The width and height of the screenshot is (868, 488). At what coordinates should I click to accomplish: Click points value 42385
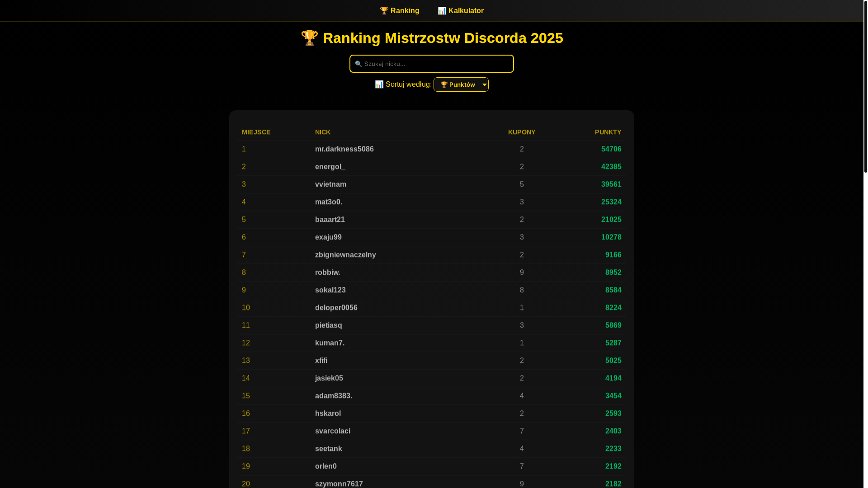[611, 167]
